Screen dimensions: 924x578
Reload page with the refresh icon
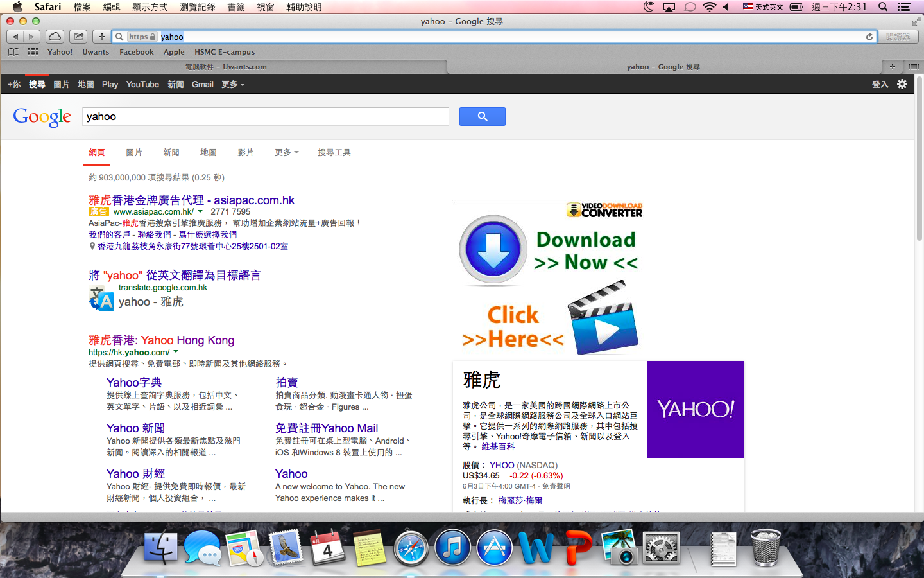pos(869,37)
